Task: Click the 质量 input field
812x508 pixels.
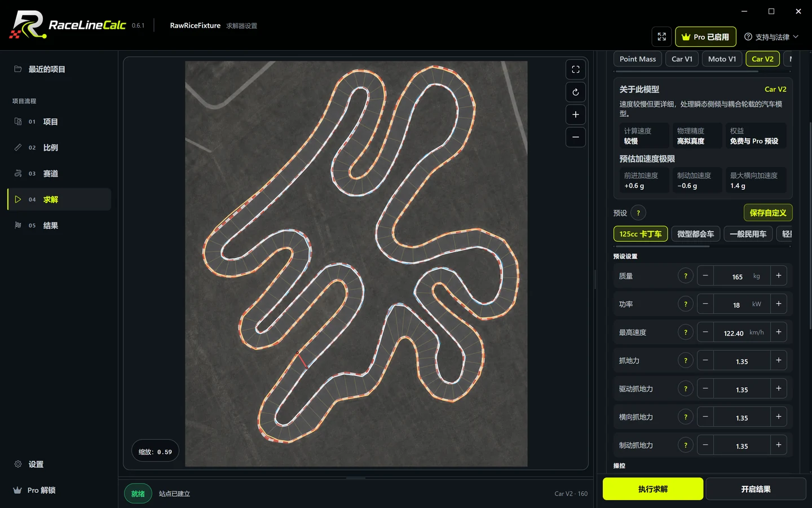Action: coord(742,275)
